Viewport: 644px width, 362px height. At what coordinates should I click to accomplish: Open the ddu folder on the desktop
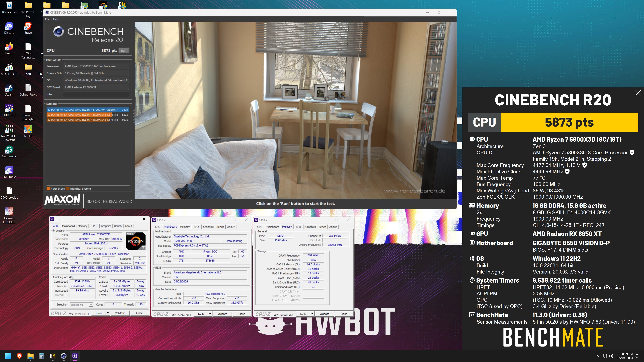click(x=28, y=69)
